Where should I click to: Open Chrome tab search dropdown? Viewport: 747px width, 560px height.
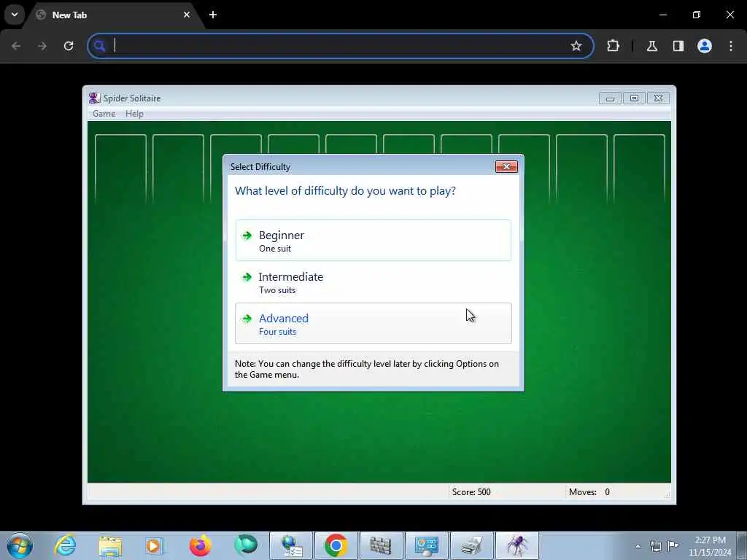[x=15, y=15]
